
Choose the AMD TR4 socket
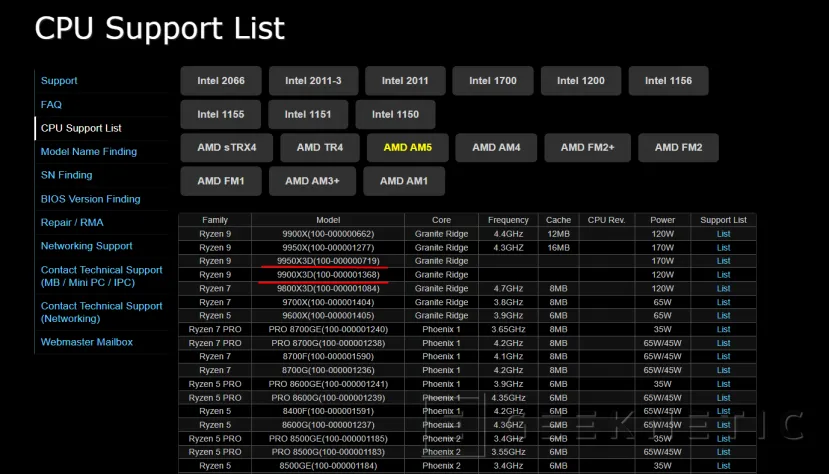(x=320, y=147)
